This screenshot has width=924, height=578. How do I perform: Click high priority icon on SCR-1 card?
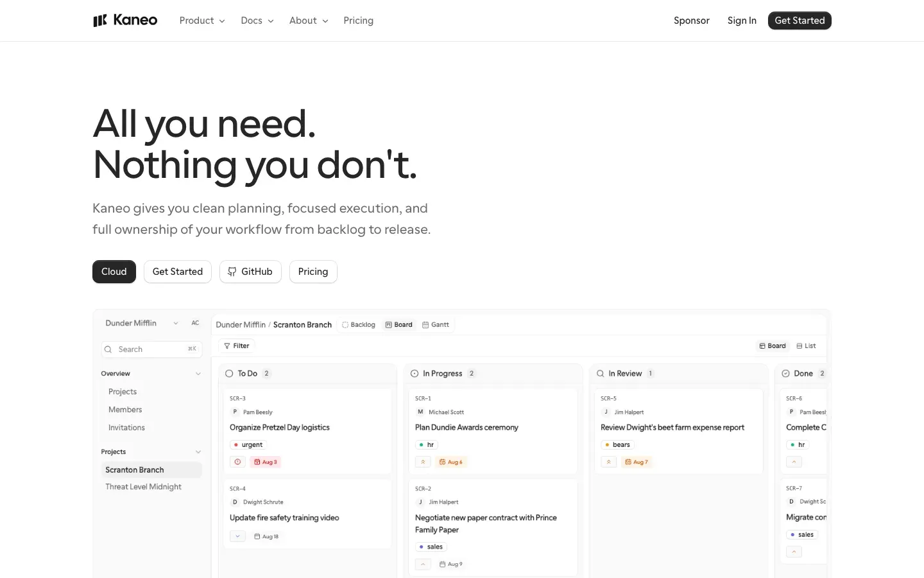point(423,462)
